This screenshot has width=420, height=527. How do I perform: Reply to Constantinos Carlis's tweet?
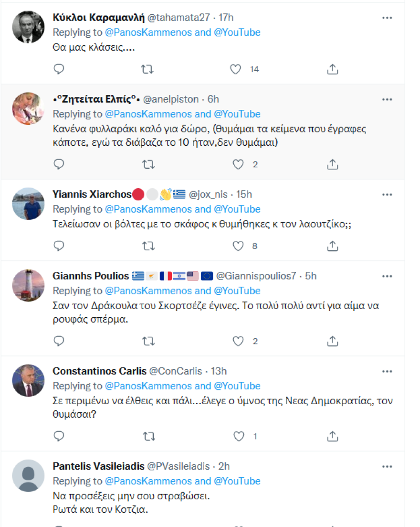pyautogui.click(x=59, y=436)
